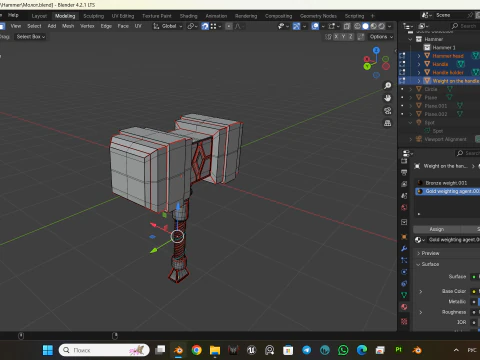
Task: Toggle X axis mirror button
Action: coord(336,37)
